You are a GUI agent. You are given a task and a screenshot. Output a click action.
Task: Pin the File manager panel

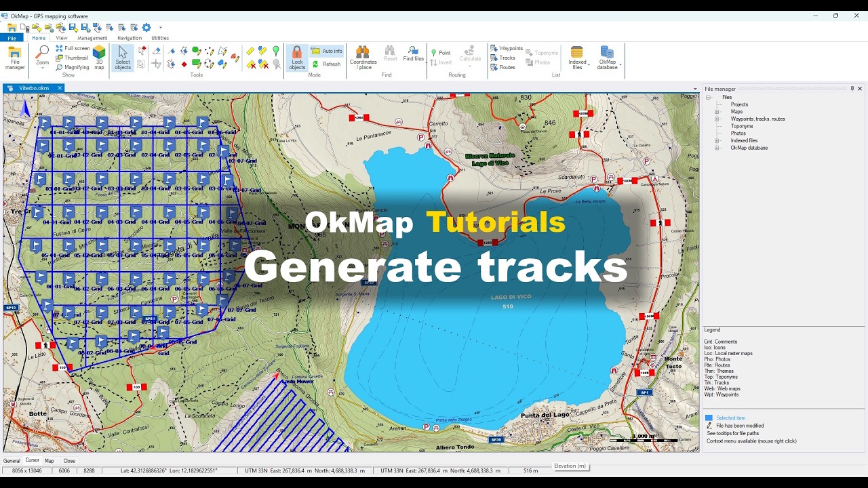[x=852, y=89]
